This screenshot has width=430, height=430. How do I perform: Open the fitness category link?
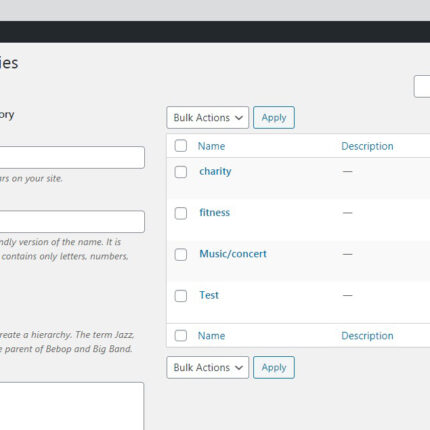pyautogui.click(x=215, y=212)
